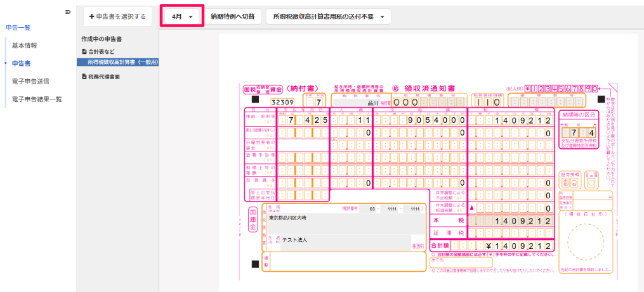This screenshot has width=644, height=292.
Task: Click the file icon beside 合計表など
Action: pyautogui.click(x=84, y=52)
